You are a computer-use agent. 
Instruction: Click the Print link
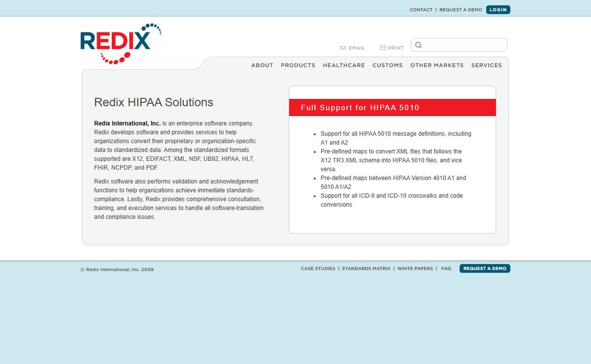(396, 48)
